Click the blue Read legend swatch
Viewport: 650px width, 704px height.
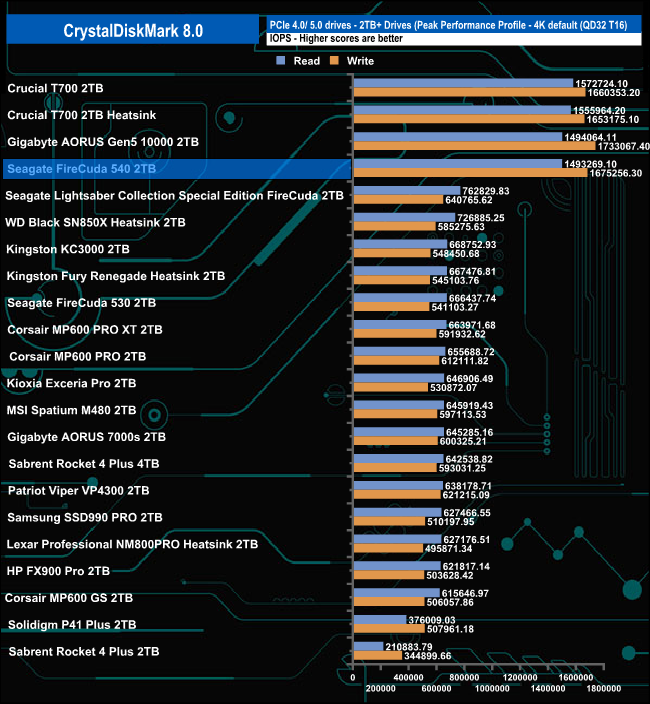[281, 61]
